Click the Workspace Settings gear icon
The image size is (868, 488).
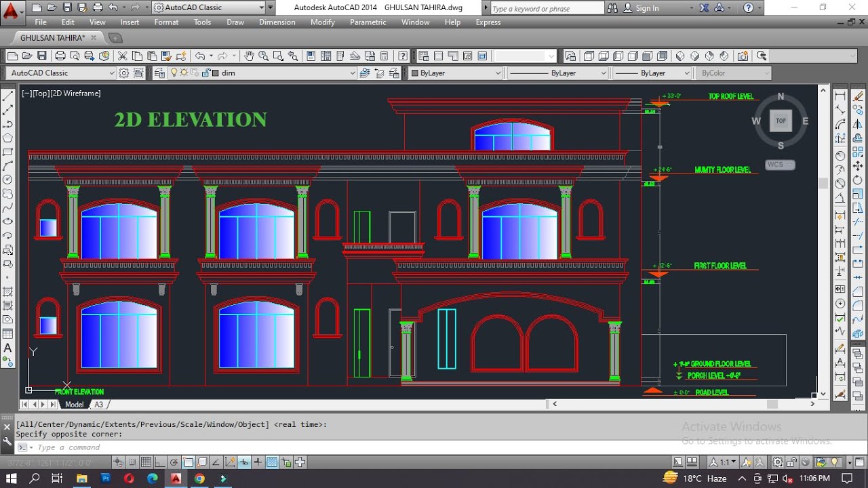(x=124, y=73)
